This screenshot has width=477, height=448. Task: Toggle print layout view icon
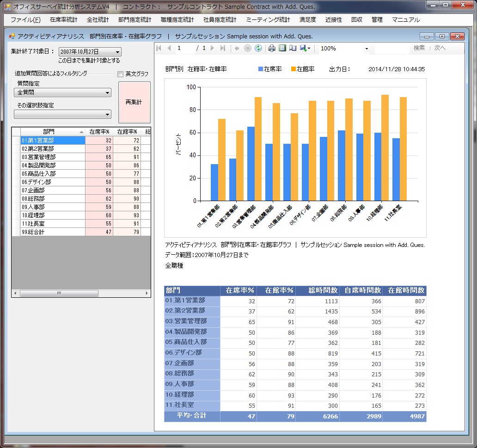[282, 48]
